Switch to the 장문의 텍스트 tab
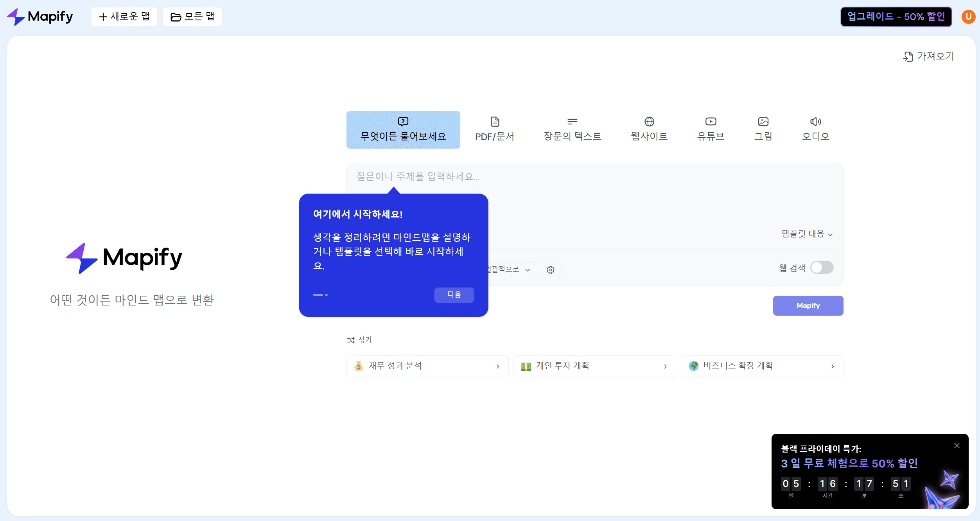 click(x=572, y=130)
